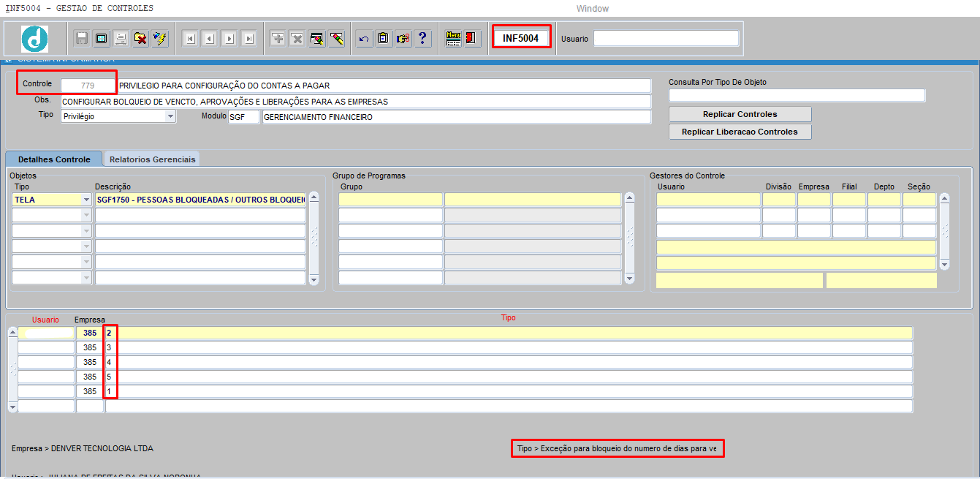Select the row with Tipo 3
Viewport: 980px width, 479px height.
click(509, 347)
